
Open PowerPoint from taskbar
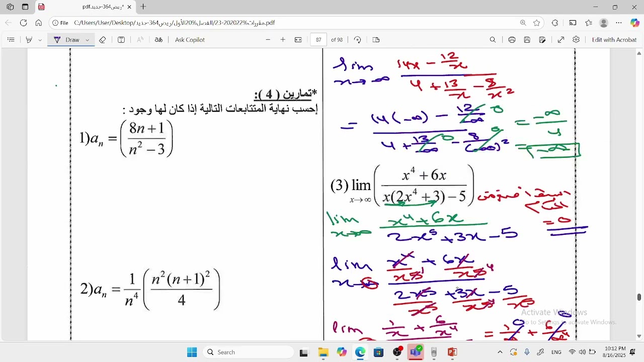tap(452, 352)
